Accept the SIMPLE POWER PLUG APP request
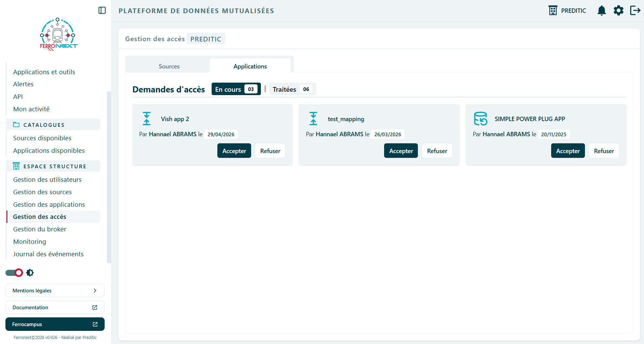The image size is (644, 344). coord(568,151)
